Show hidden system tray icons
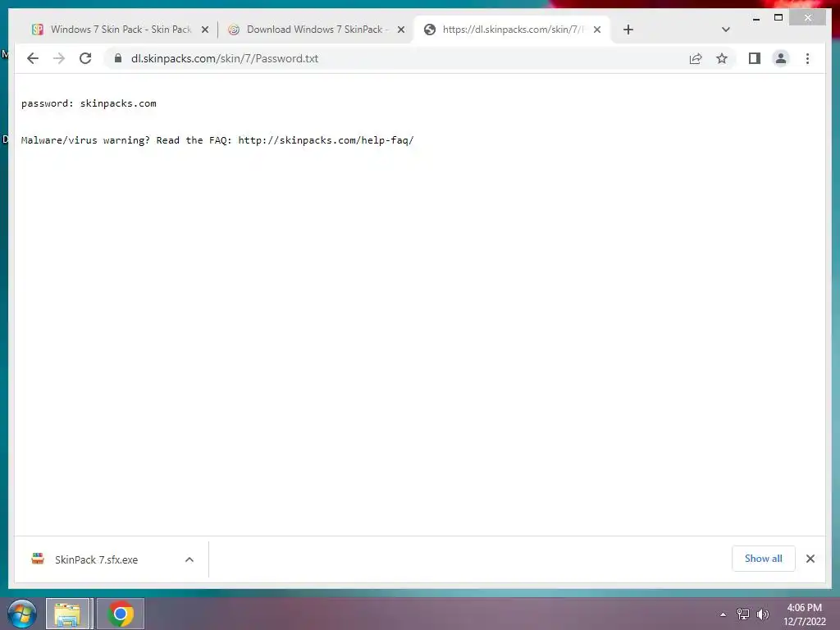 tap(723, 614)
